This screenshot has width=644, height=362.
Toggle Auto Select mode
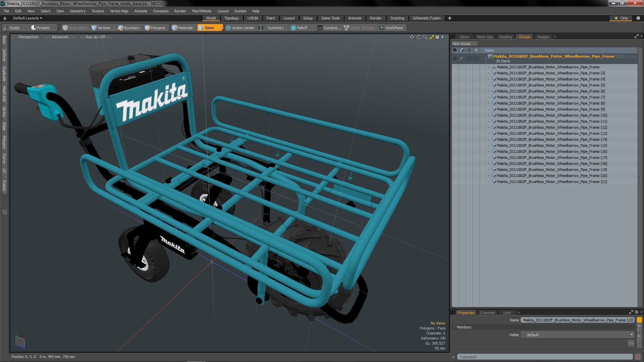pos(75,28)
